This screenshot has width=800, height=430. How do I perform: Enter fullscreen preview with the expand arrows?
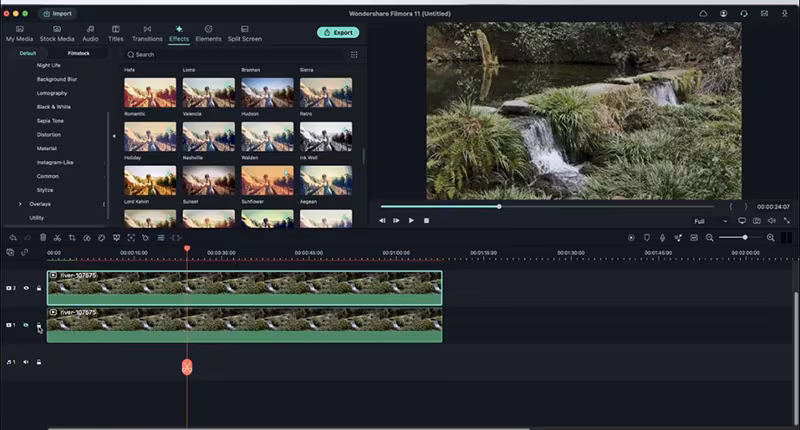787,221
